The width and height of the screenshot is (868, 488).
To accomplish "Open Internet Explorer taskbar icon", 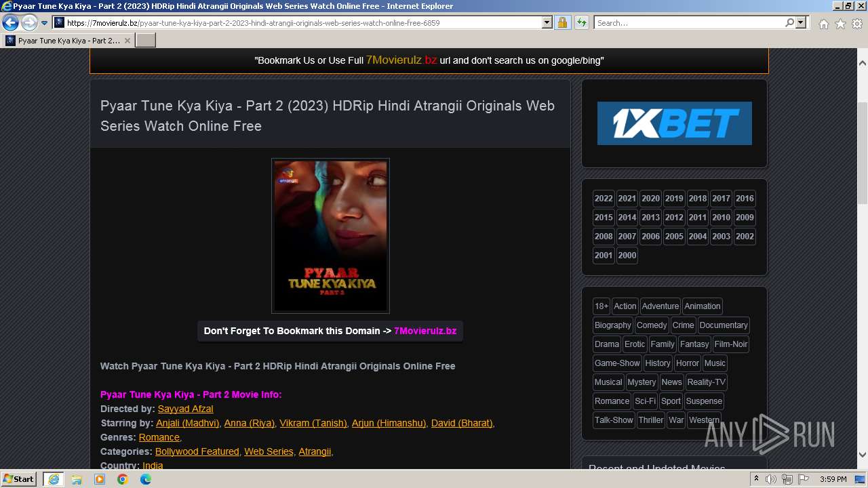I will click(53, 479).
